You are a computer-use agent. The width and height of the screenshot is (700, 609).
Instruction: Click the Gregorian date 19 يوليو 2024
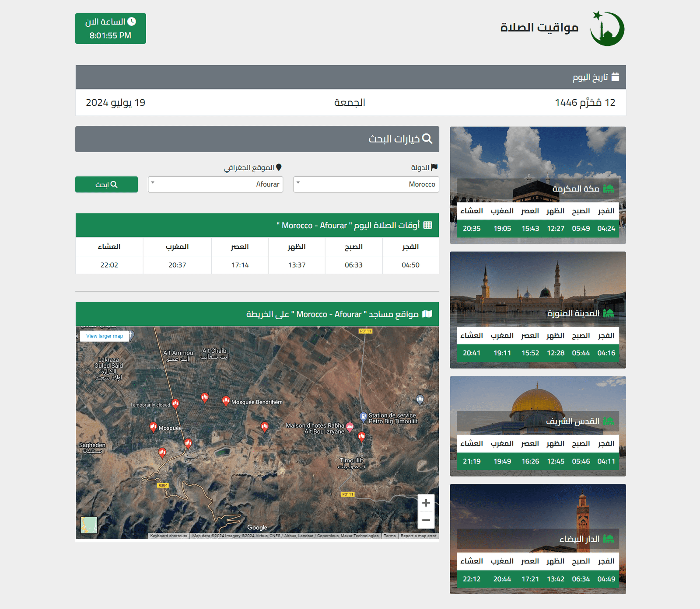tap(115, 102)
